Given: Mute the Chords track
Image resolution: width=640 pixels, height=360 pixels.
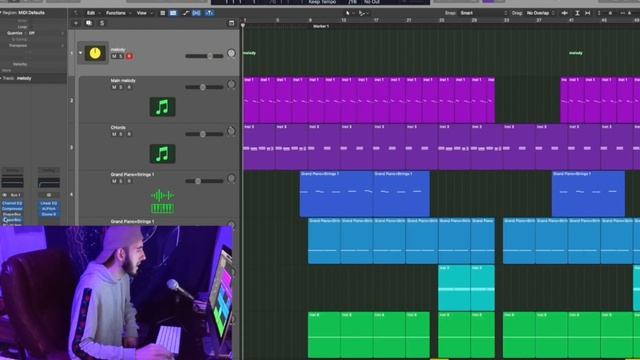Looking at the screenshot, I should [x=114, y=134].
